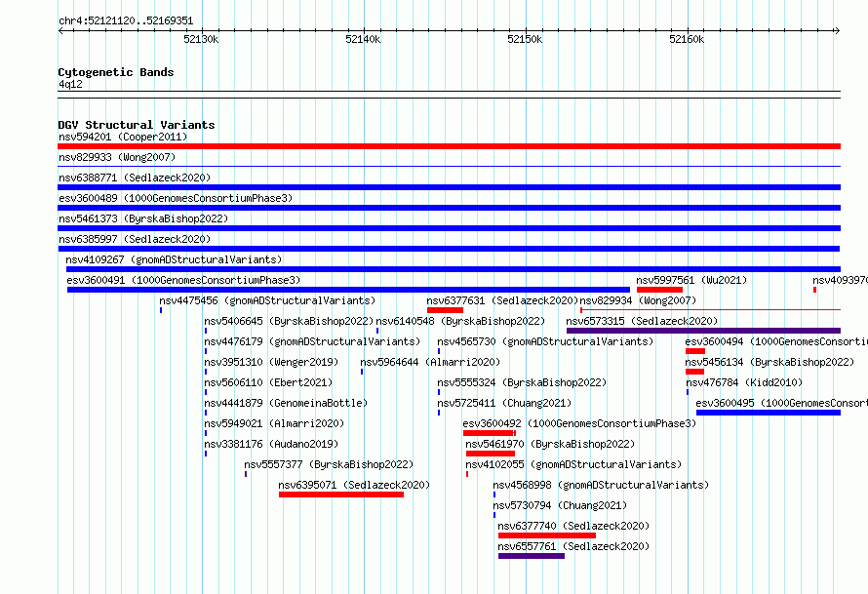Click the 52130k ruler position label
The image size is (868, 594).
pos(201,39)
